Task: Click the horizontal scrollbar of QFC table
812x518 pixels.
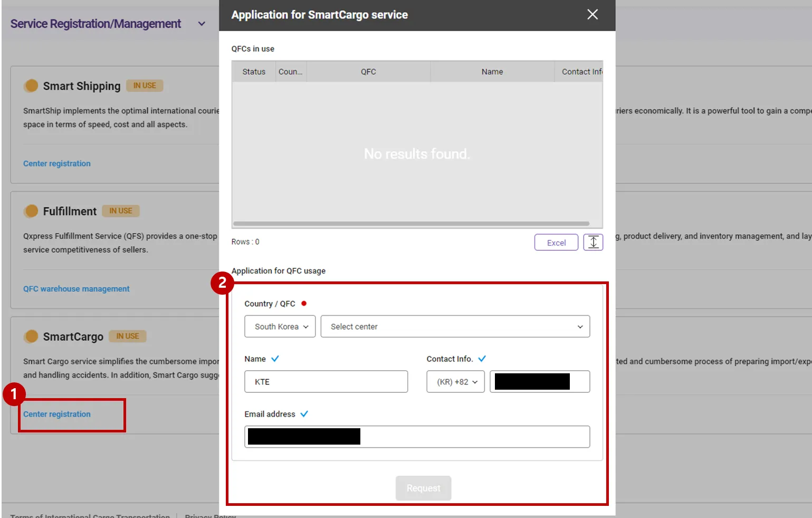Action: pos(411,223)
